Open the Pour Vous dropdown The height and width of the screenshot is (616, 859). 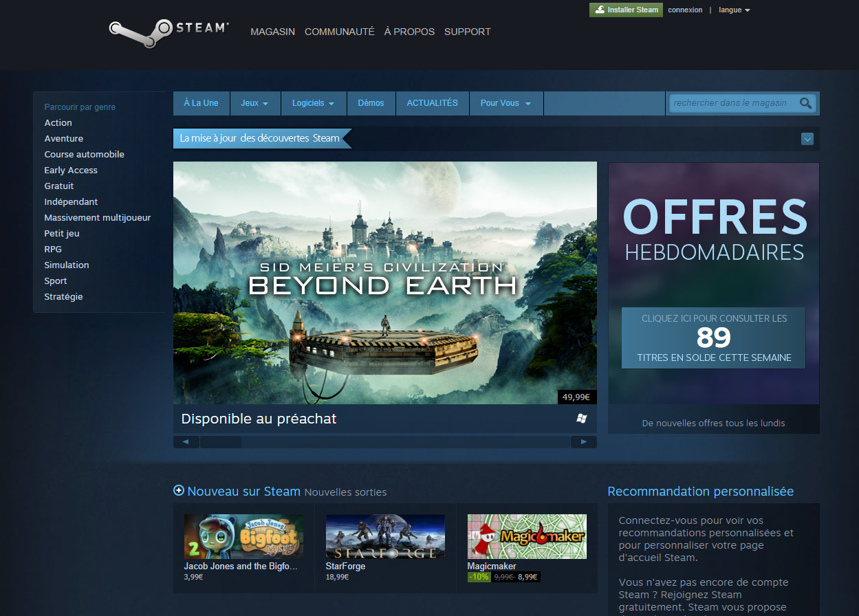(x=505, y=102)
